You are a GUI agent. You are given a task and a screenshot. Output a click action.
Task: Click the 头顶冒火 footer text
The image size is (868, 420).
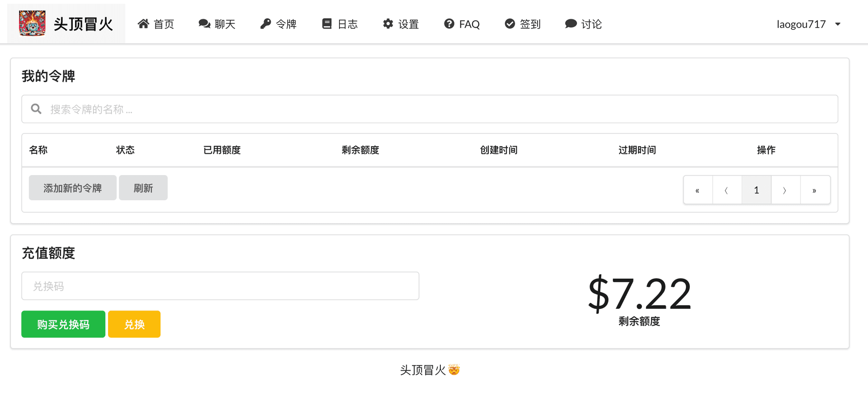click(x=429, y=370)
